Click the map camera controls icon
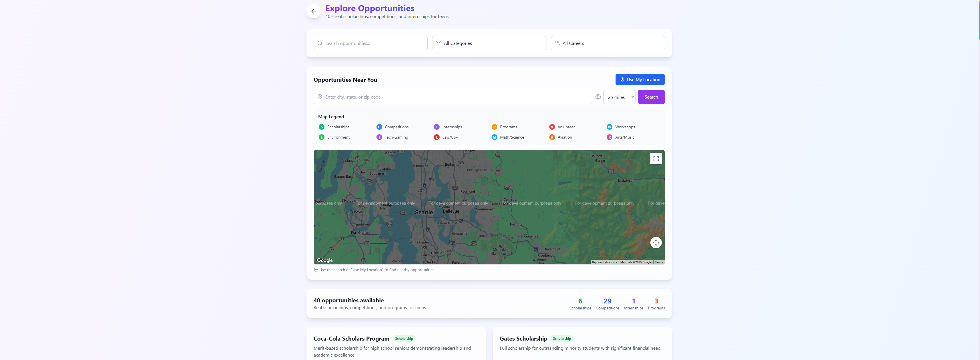 (x=656, y=242)
